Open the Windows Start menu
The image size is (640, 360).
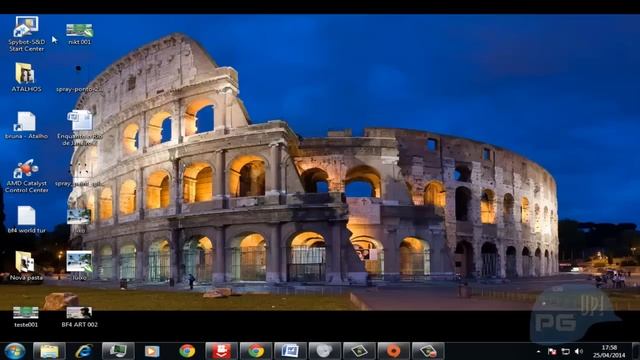pos(15,351)
